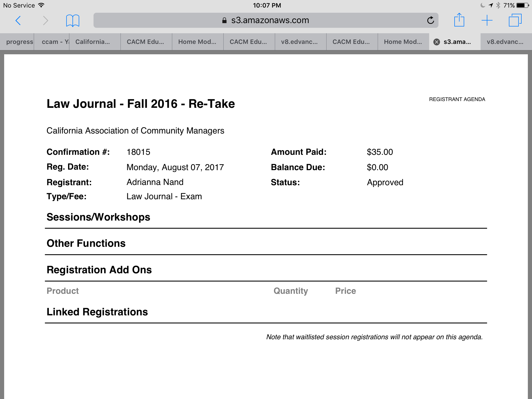Tap the forward navigation arrow
The image size is (532, 399).
click(45, 21)
